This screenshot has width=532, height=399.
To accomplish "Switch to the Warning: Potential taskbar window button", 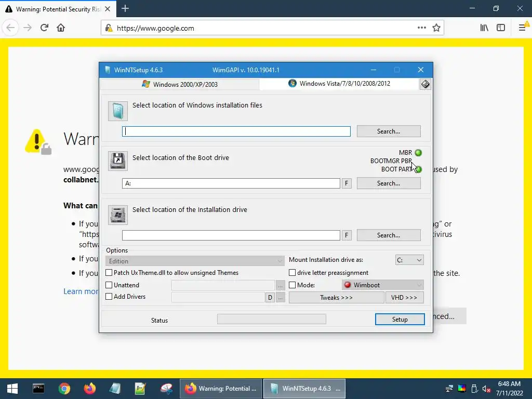I will click(221, 389).
